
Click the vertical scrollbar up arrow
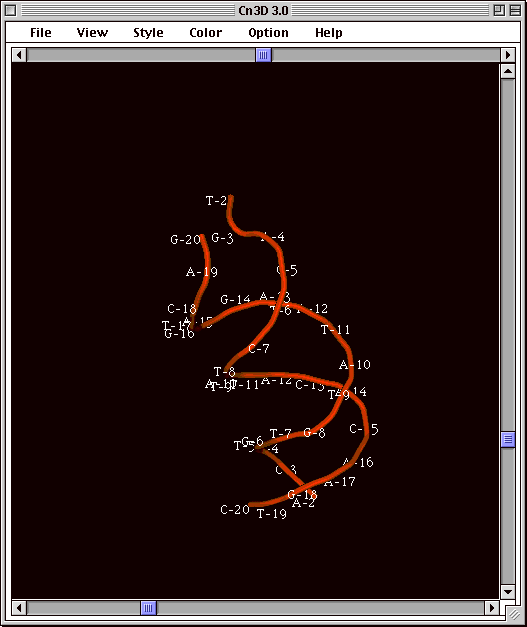(508, 72)
